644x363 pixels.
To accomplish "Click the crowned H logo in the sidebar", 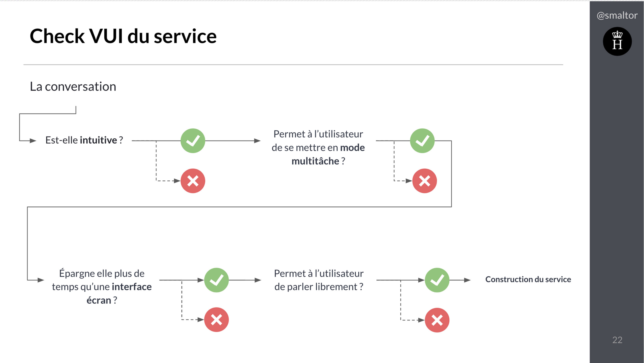I will 617,41.
